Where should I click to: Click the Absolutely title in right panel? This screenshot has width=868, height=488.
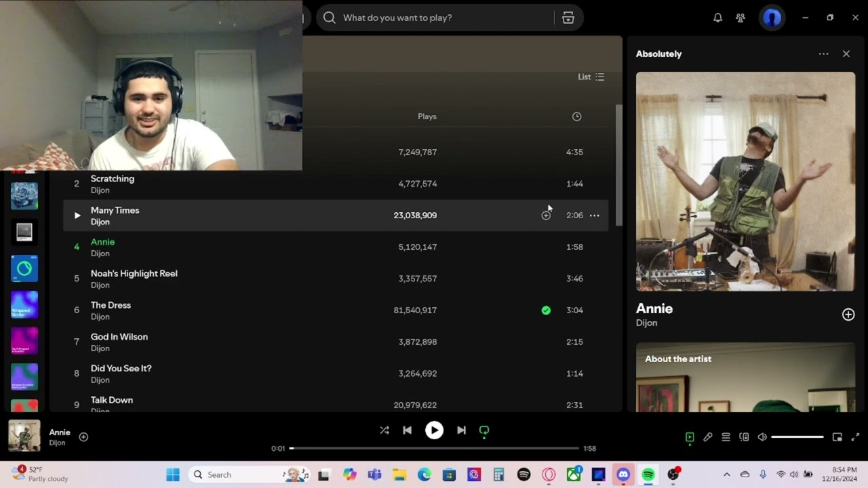[x=659, y=54]
